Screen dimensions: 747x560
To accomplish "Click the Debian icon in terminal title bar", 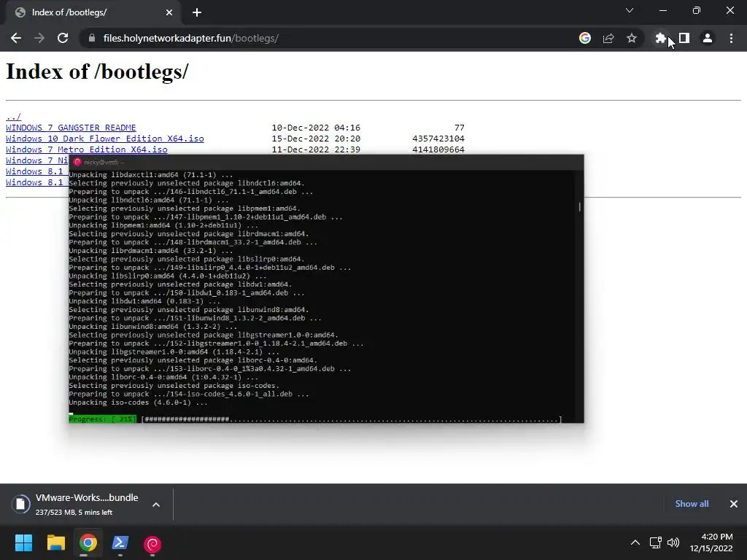I will pyautogui.click(x=77, y=162).
